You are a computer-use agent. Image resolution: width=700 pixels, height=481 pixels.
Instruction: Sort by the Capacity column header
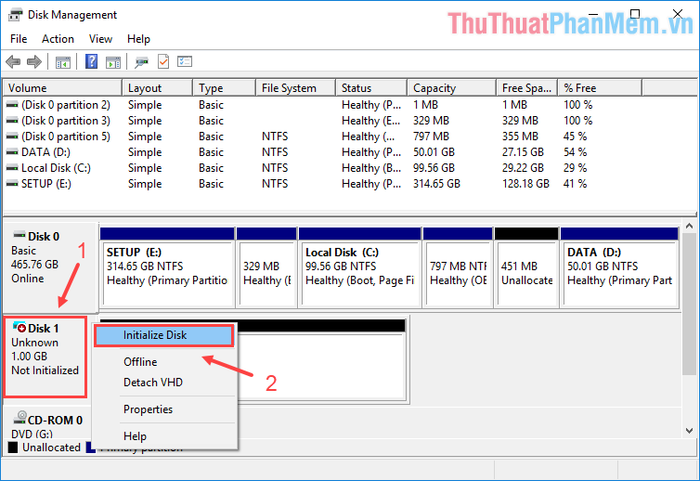[452, 88]
